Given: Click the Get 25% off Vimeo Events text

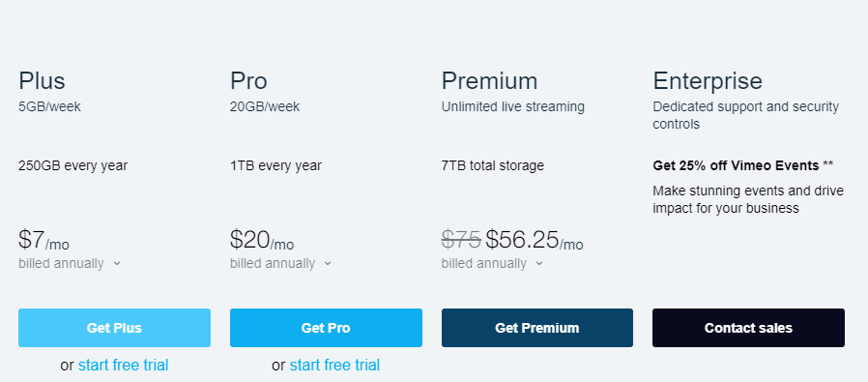Looking at the screenshot, I should 736,165.
